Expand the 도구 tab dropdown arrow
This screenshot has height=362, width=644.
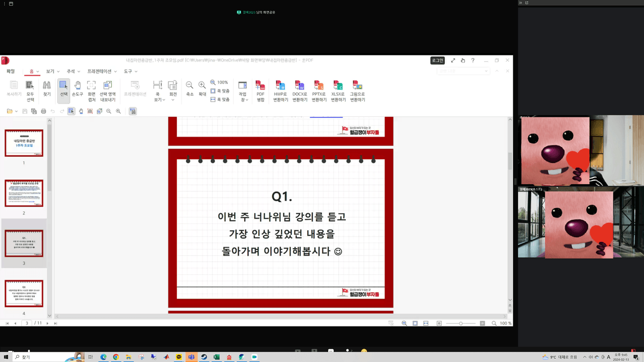point(136,71)
